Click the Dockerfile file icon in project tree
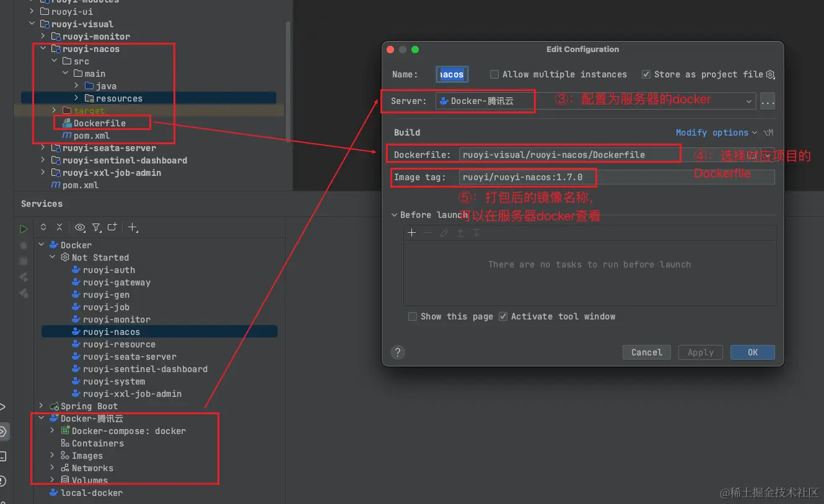 pos(68,123)
